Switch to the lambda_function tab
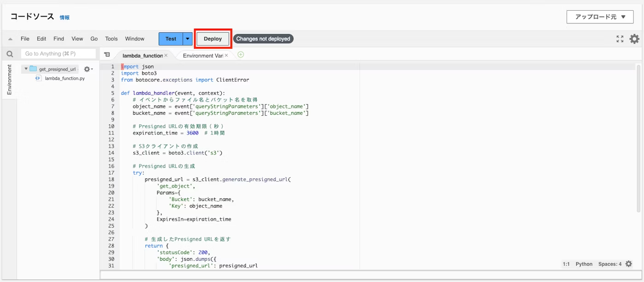This screenshot has height=282, width=644. (142, 55)
